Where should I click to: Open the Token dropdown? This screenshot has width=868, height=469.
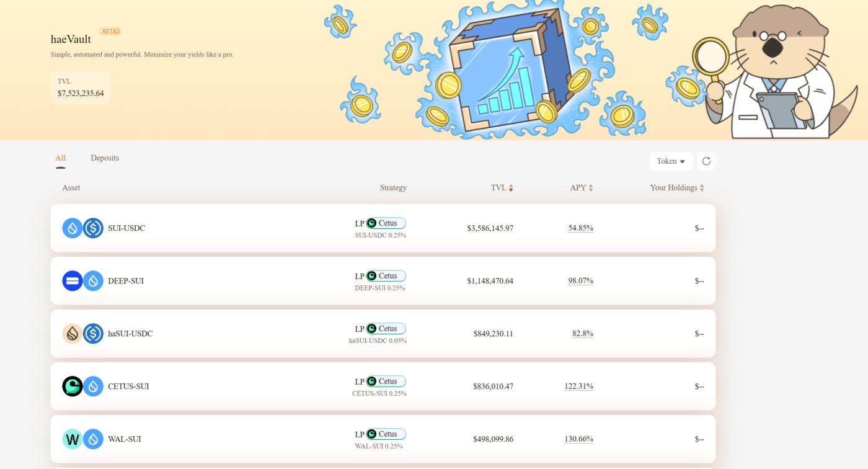[x=671, y=161]
